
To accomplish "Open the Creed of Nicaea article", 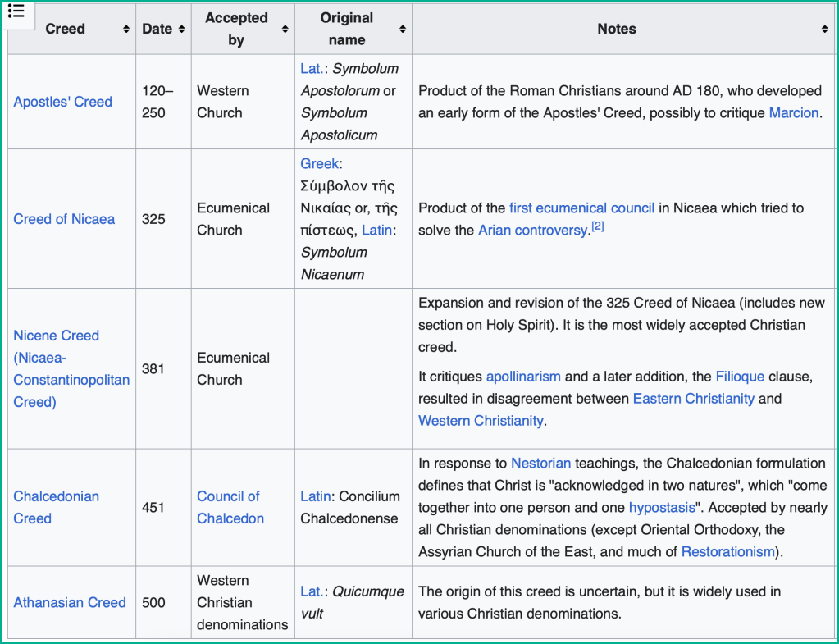I will click(64, 219).
